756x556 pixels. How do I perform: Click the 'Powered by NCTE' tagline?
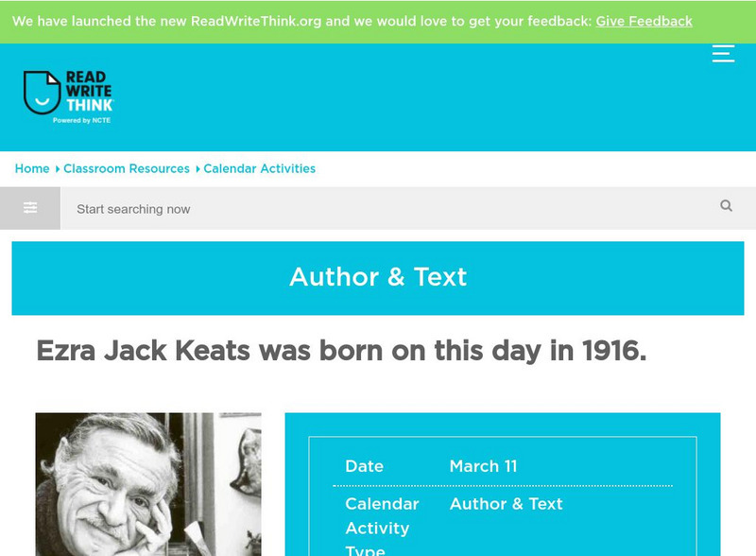click(x=82, y=121)
